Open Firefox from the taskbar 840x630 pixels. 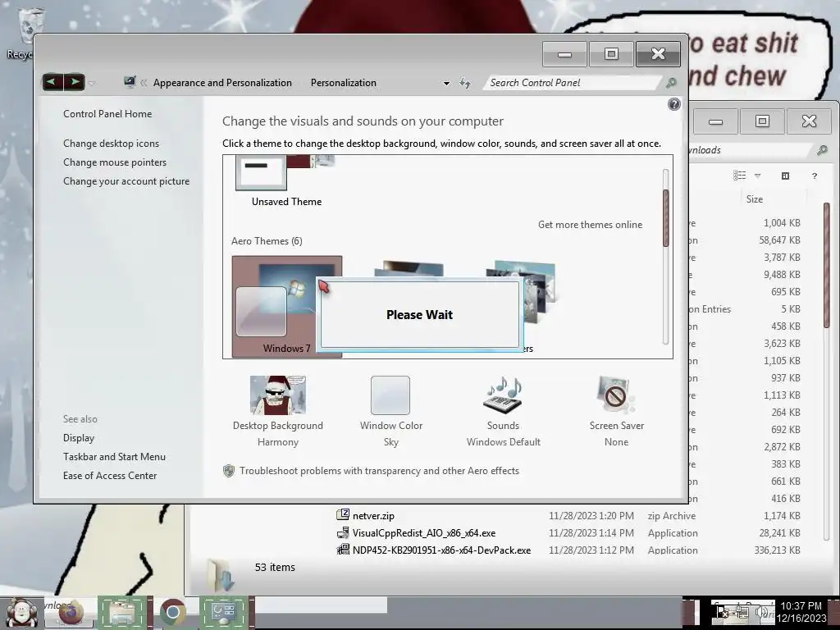(71, 612)
